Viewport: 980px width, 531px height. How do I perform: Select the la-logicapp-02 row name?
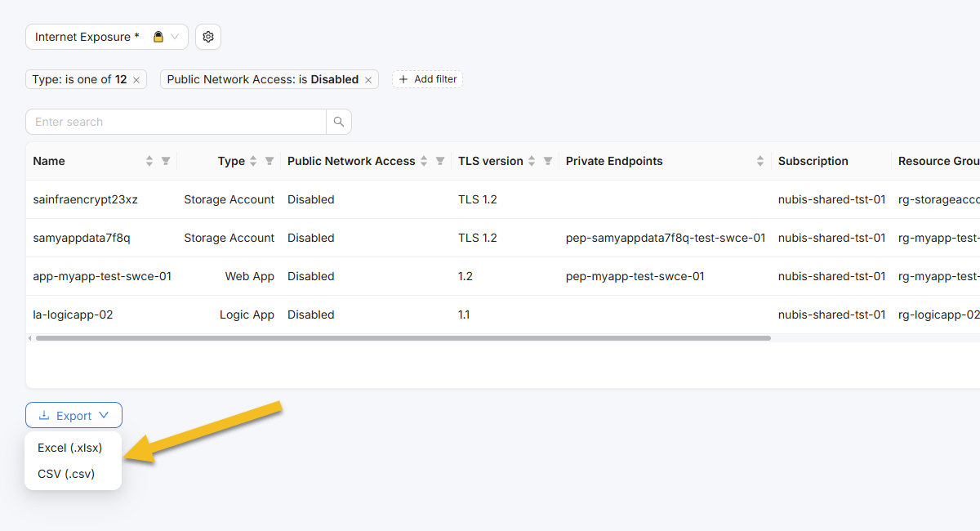click(x=73, y=315)
